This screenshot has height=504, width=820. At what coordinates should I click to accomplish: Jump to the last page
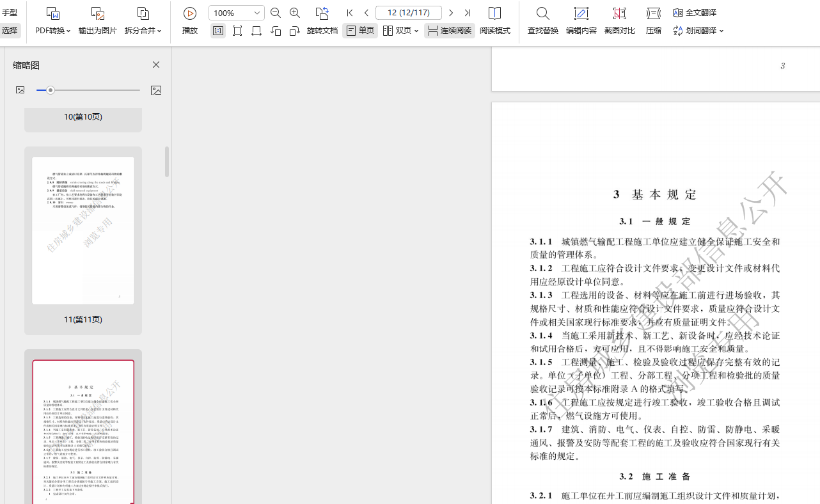[x=468, y=13]
